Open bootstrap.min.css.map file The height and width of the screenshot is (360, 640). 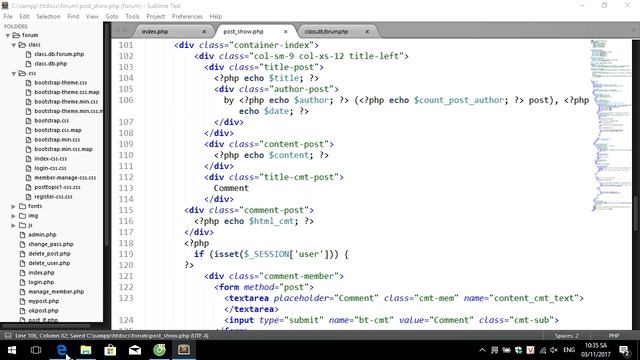(63, 149)
